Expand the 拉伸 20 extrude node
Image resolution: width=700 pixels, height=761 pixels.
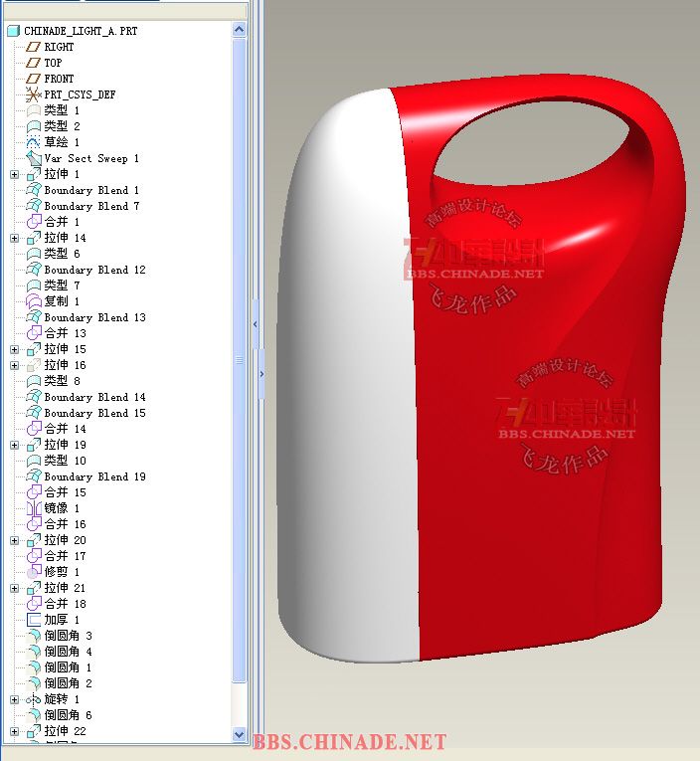(x=14, y=540)
